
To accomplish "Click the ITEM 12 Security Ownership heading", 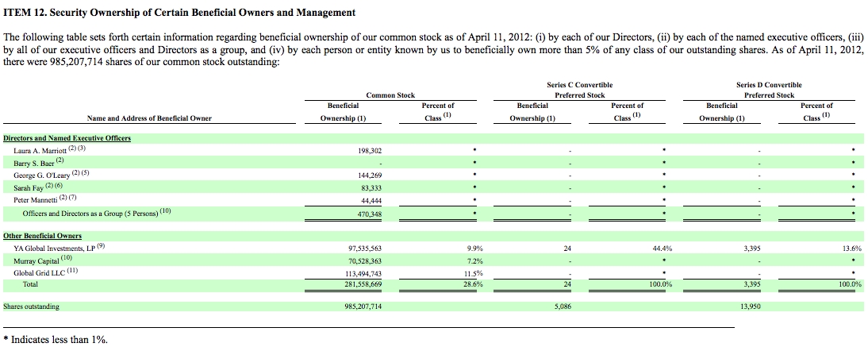I will click(179, 13).
